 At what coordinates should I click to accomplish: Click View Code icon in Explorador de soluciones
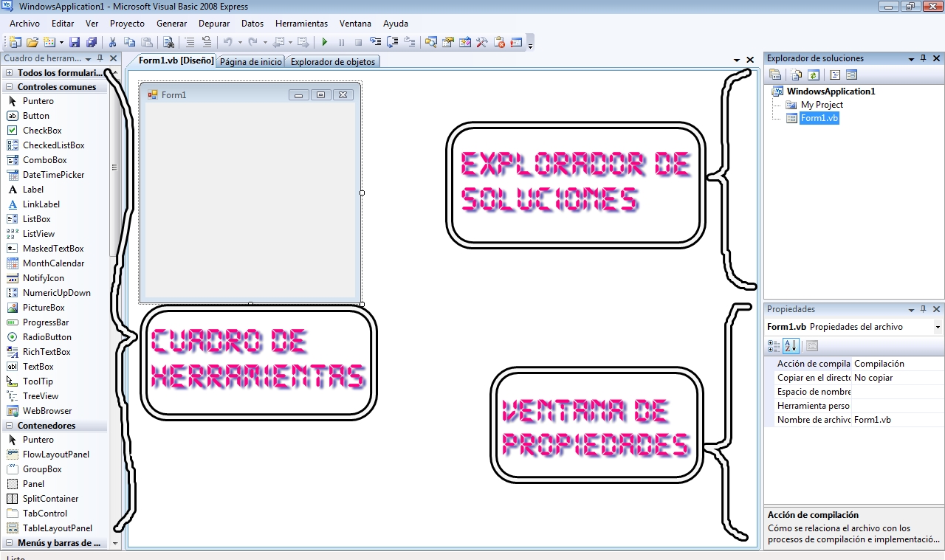point(835,75)
